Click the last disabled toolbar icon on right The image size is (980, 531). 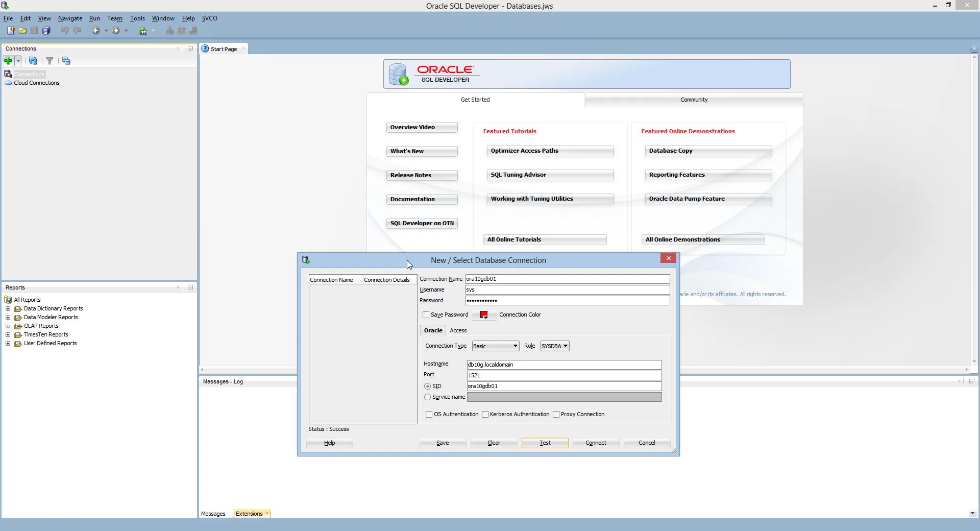pyautogui.click(x=193, y=31)
